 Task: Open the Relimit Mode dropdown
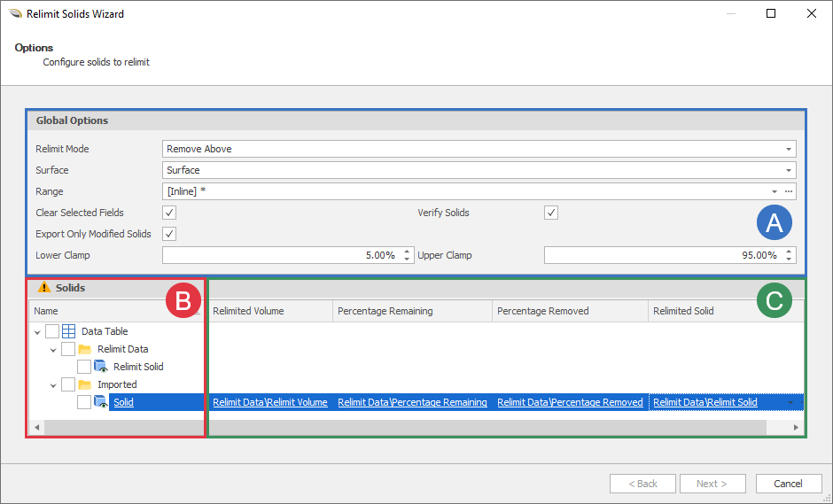tap(788, 149)
